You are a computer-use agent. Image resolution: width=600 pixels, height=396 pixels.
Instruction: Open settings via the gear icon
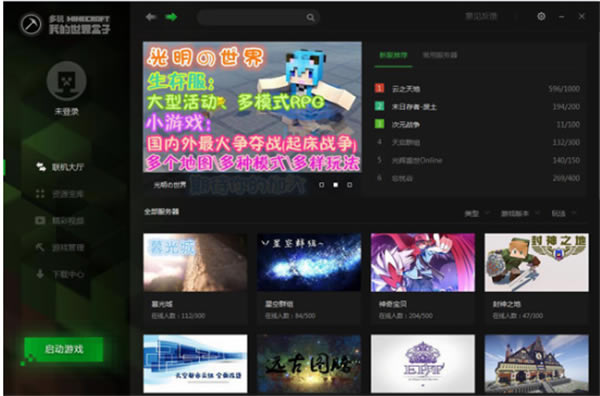coord(541,16)
